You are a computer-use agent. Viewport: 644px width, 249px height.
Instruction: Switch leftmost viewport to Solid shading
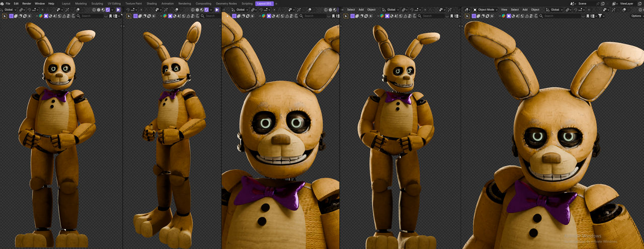pyautogui.click(x=99, y=10)
